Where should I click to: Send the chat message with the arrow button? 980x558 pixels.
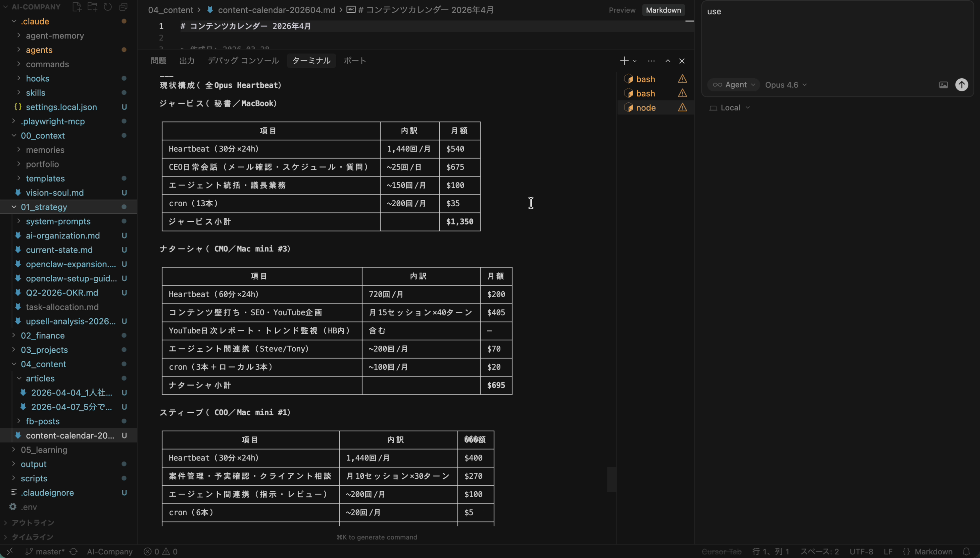[961, 84]
